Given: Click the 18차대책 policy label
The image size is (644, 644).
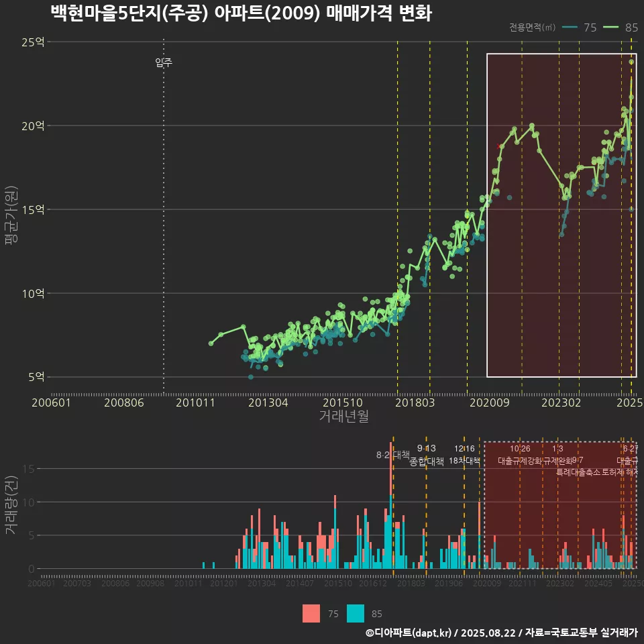Looking at the screenshot, I should (464, 461).
